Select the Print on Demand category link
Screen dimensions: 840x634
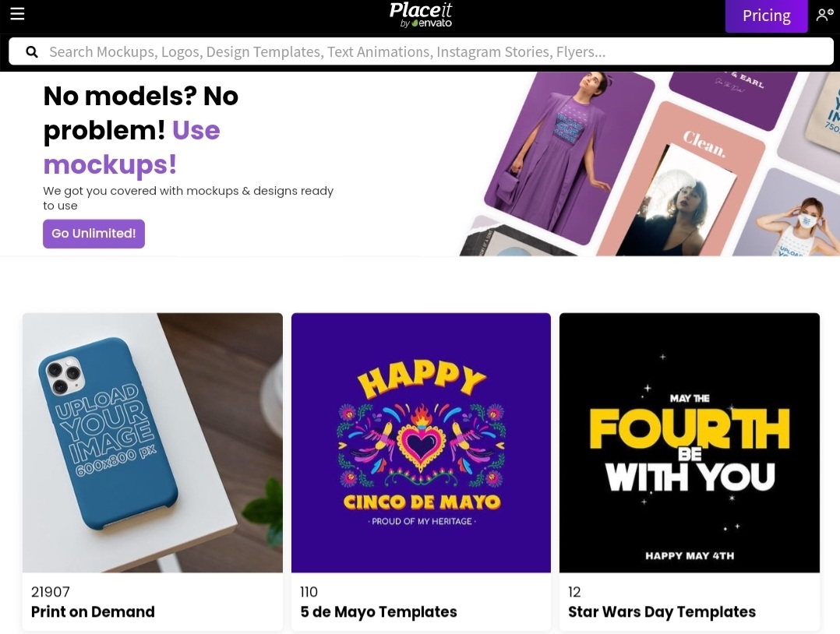93,611
